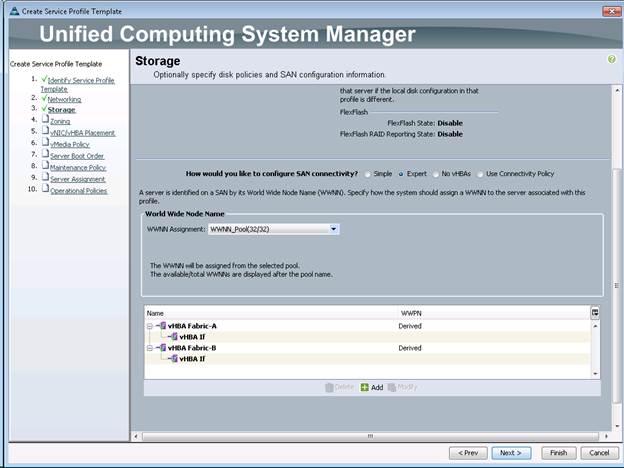Image resolution: width=624 pixels, height=468 pixels.
Task: Click the Delete trash icon below table
Action: pyautogui.click(x=329, y=387)
